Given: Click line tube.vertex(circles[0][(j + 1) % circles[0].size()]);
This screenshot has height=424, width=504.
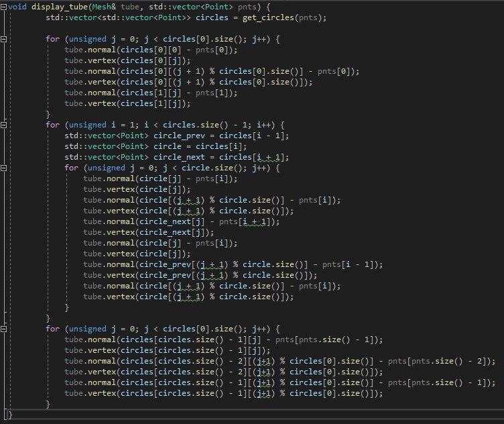Looking at the screenshot, I should [x=188, y=82].
